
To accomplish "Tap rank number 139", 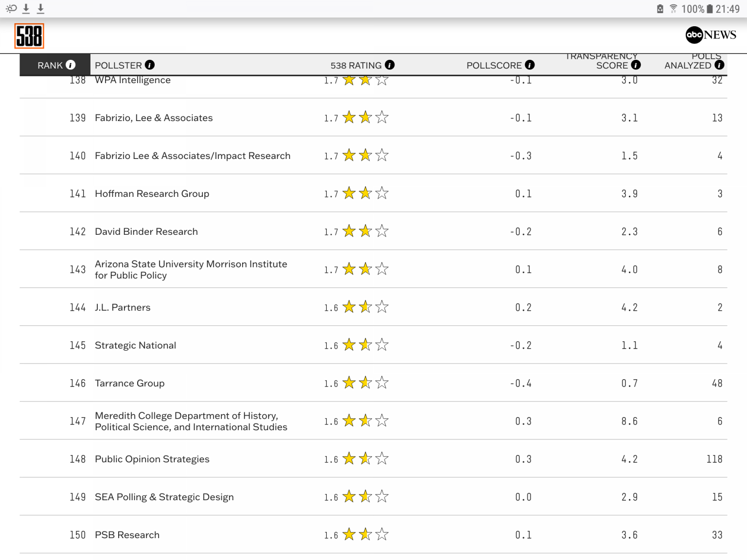I will (77, 118).
